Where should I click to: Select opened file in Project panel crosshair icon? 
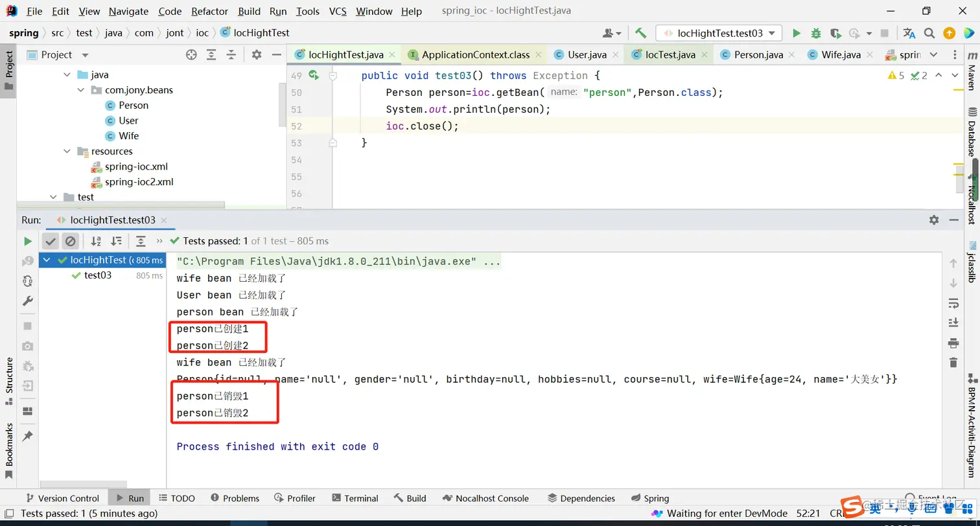click(191, 55)
